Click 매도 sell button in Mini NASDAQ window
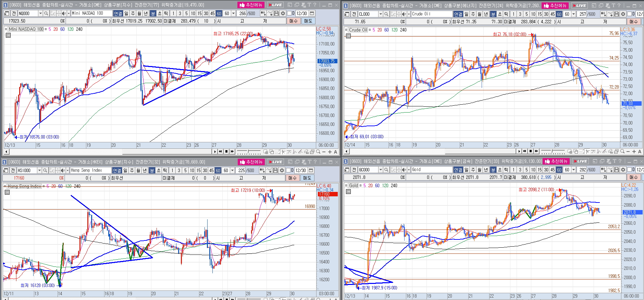Viewport: 644px width, 300px height. (x=308, y=21)
